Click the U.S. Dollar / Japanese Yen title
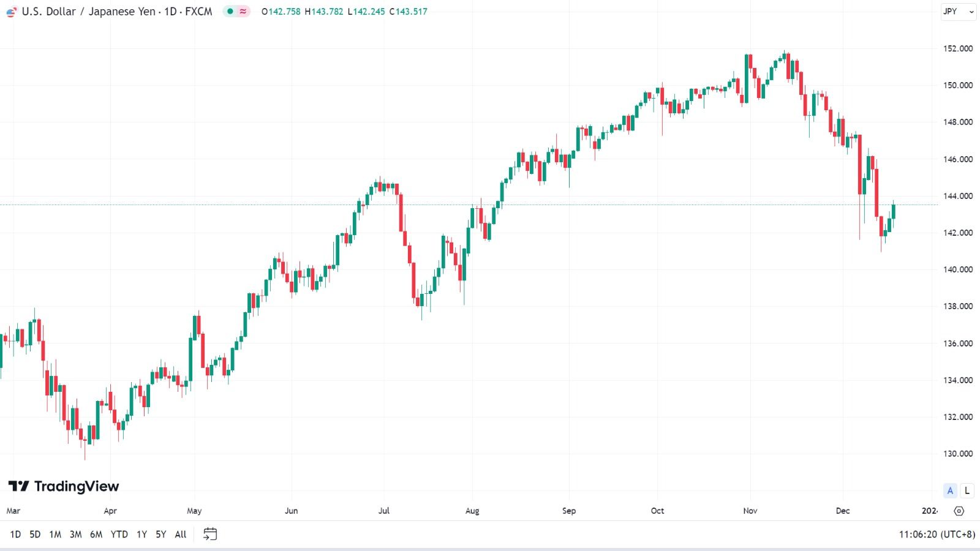 [117, 12]
